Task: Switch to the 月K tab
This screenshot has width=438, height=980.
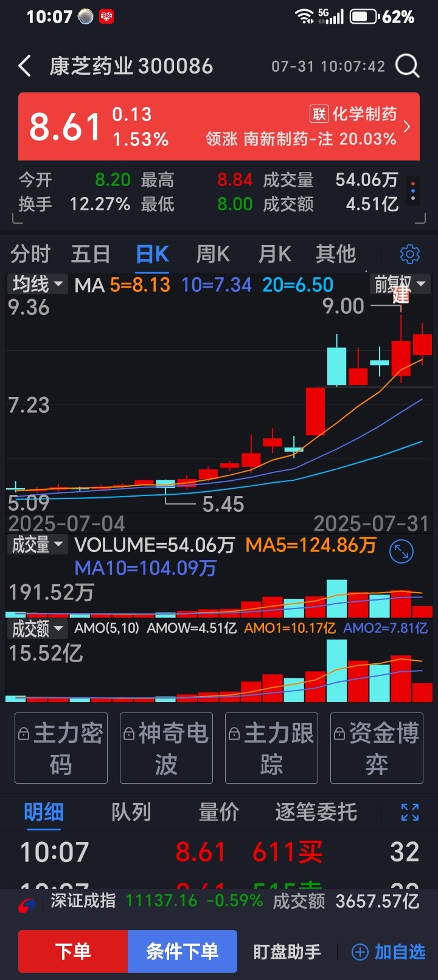Action: point(275,254)
